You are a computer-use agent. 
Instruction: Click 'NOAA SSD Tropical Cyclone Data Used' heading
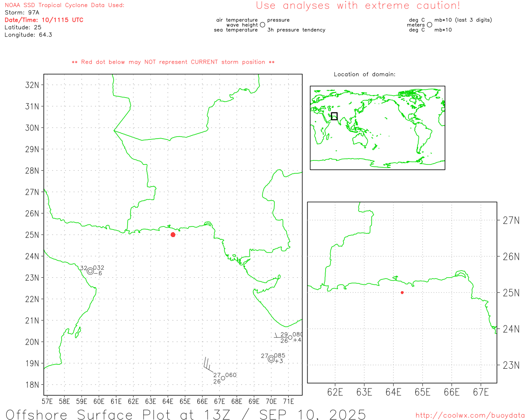(64, 5)
